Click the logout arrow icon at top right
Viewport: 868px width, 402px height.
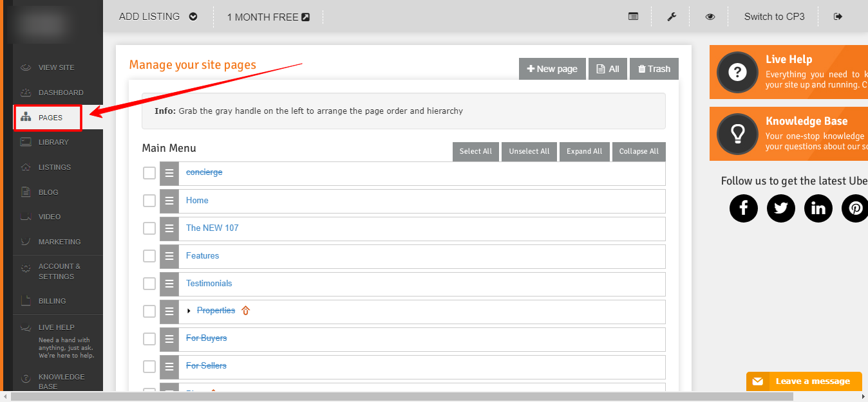click(838, 17)
